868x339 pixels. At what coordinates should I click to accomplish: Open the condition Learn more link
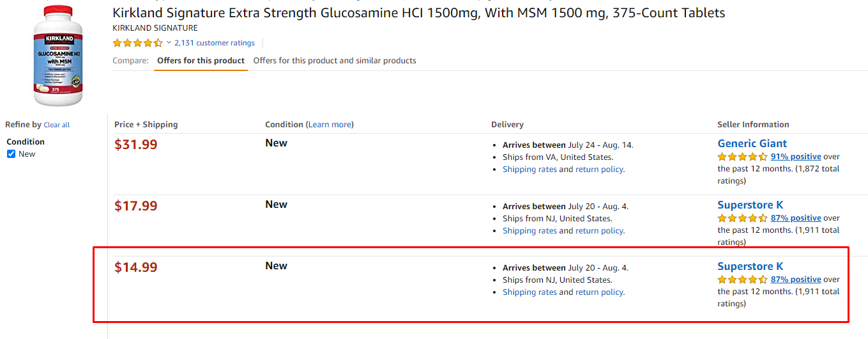coord(330,125)
